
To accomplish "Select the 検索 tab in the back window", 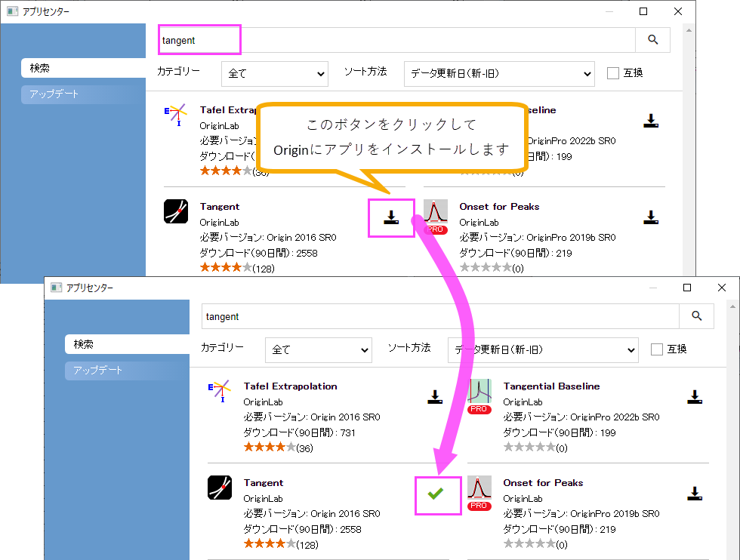I will click(83, 68).
